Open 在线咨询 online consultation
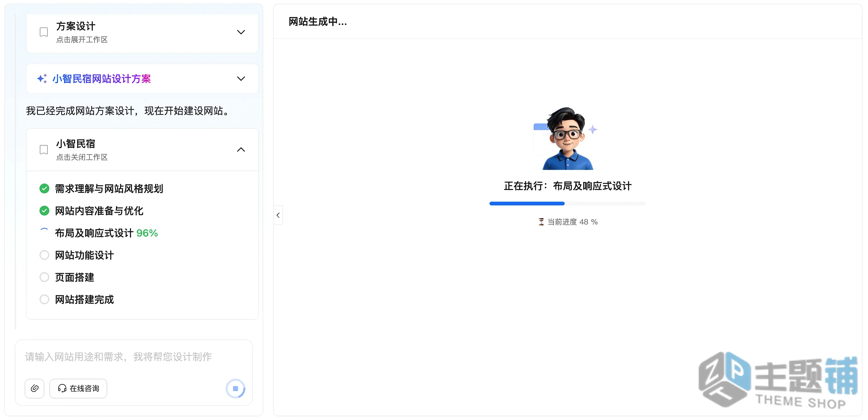The width and height of the screenshot is (868, 420). pyautogui.click(x=79, y=388)
